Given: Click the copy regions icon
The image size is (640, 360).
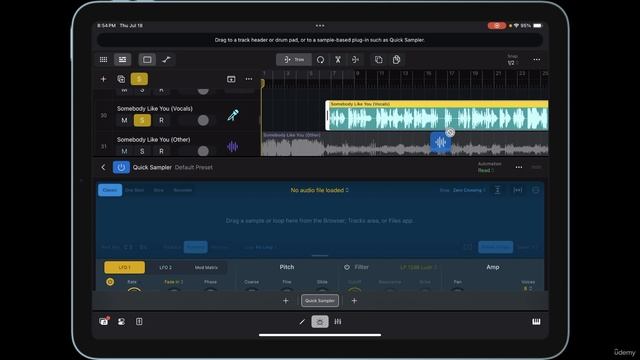Looking at the screenshot, I should [379, 60].
